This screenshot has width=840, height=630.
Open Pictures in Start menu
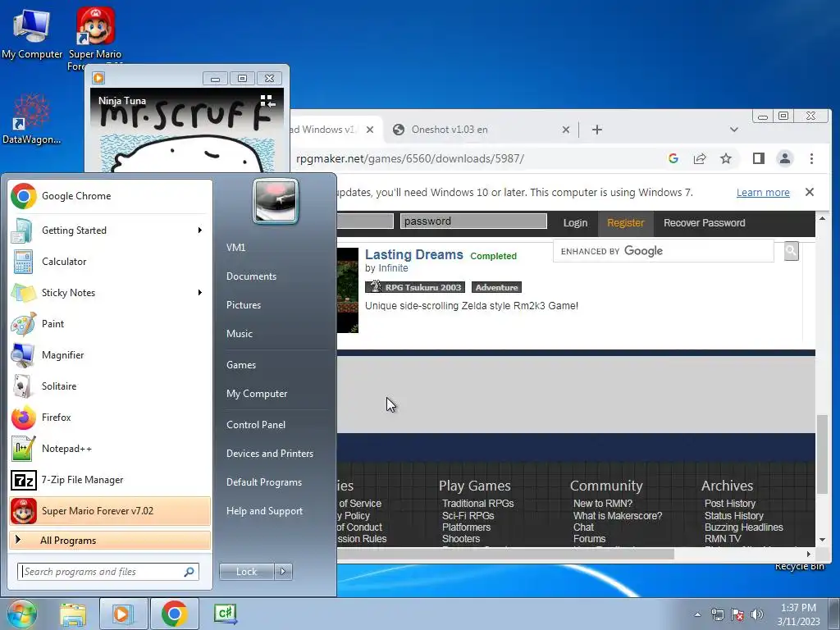pos(244,305)
